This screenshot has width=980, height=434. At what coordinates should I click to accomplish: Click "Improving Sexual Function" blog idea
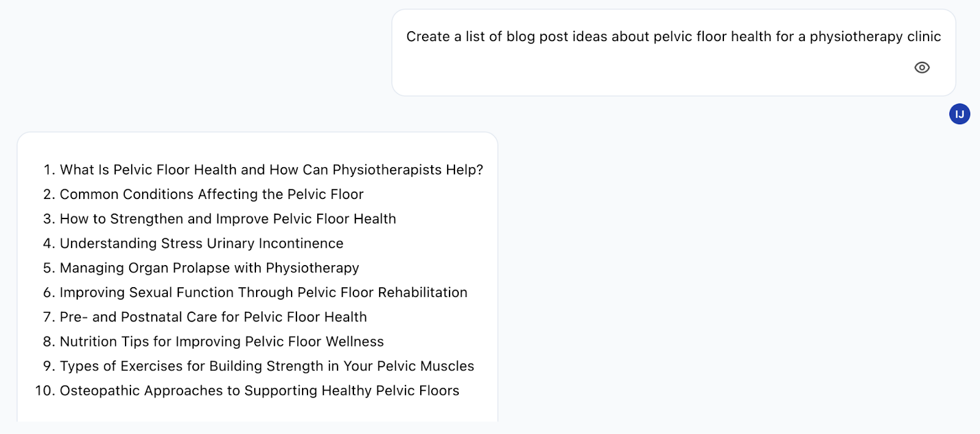[x=263, y=292]
